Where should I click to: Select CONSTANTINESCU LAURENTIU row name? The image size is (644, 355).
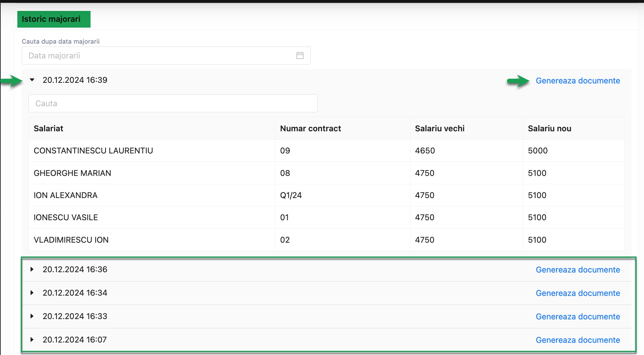(x=93, y=151)
